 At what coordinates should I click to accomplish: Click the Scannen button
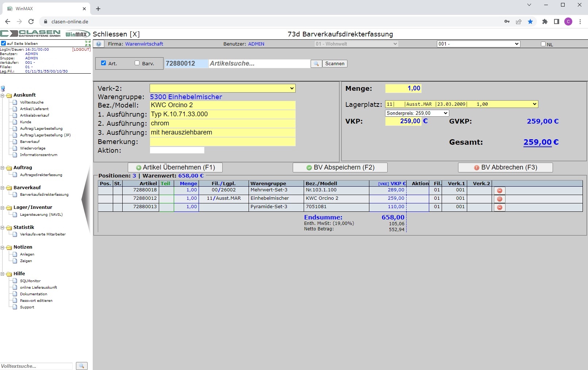click(335, 63)
